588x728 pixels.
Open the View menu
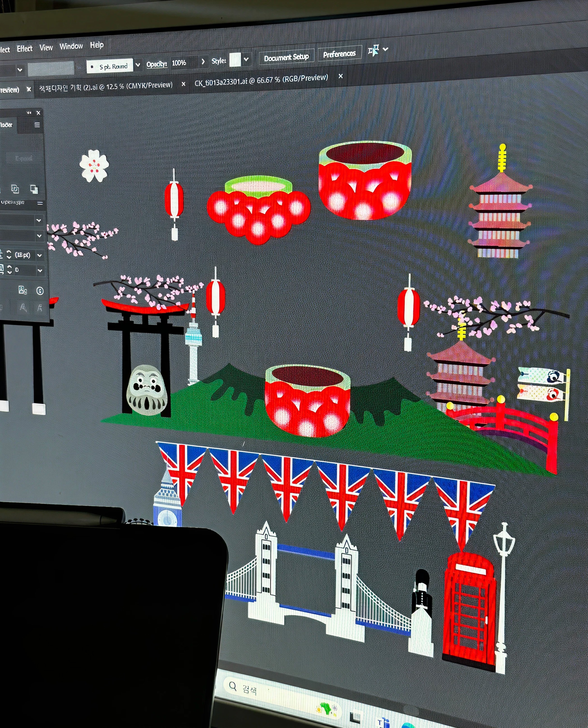point(46,47)
